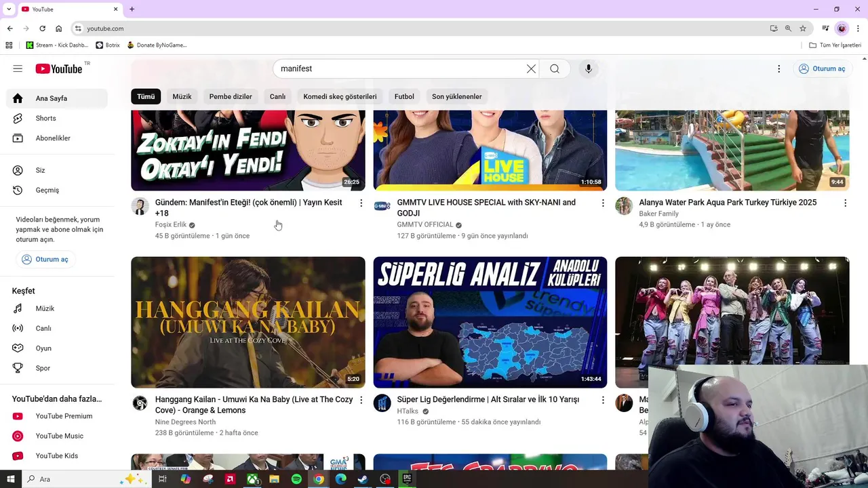
Task: Open Shorts in sidebar
Action: 57,118
